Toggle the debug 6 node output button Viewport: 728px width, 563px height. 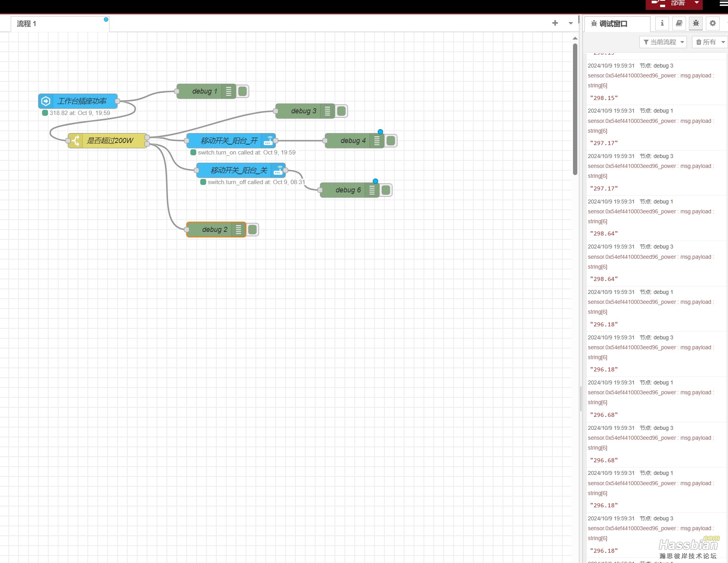click(386, 190)
